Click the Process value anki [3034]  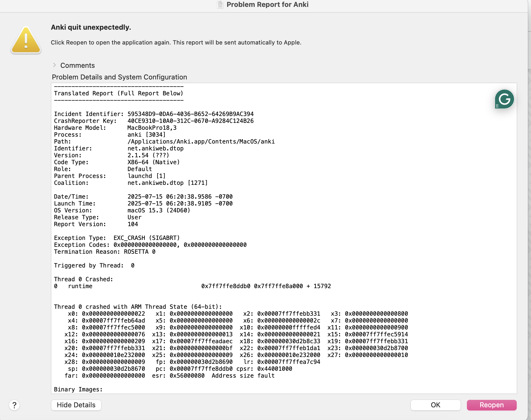pyautogui.click(x=147, y=135)
